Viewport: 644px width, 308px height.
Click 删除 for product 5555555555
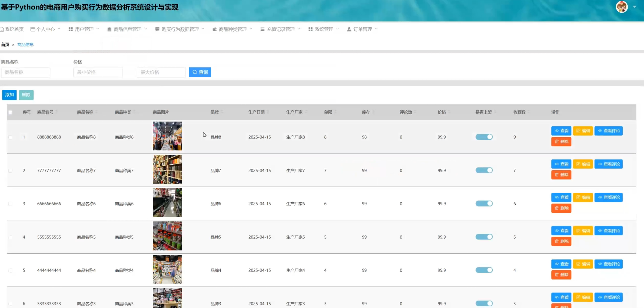[561, 241]
